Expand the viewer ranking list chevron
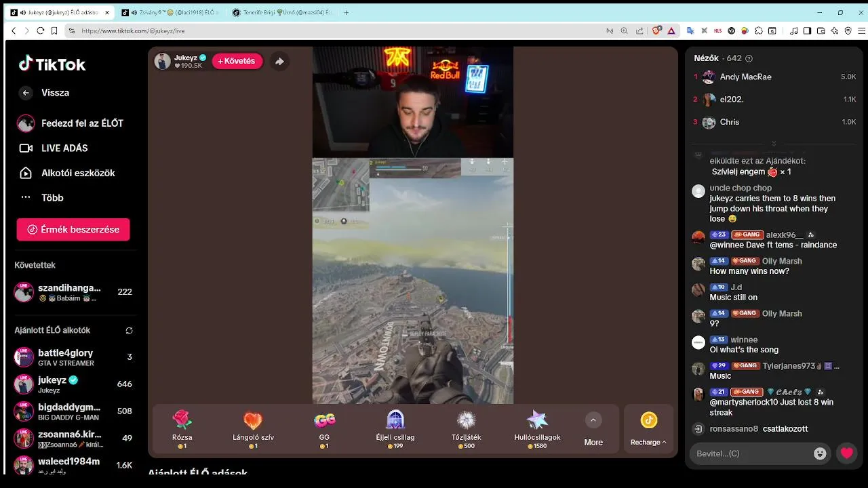This screenshot has height=488, width=868. tap(774, 143)
